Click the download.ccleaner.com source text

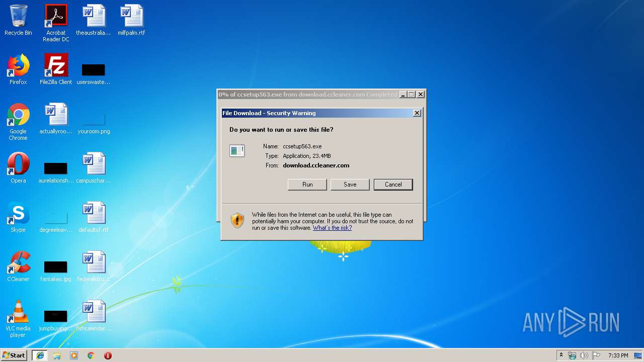[x=316, y=165]
